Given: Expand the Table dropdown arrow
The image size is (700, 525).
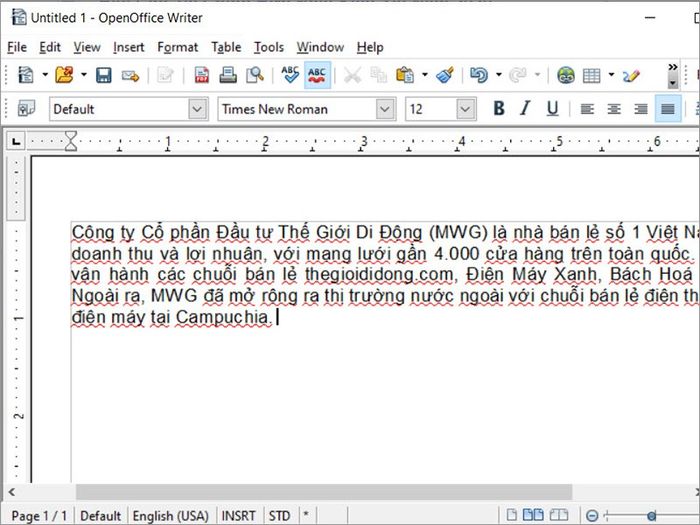Looking at the screenshot, I should coord(612,75).
